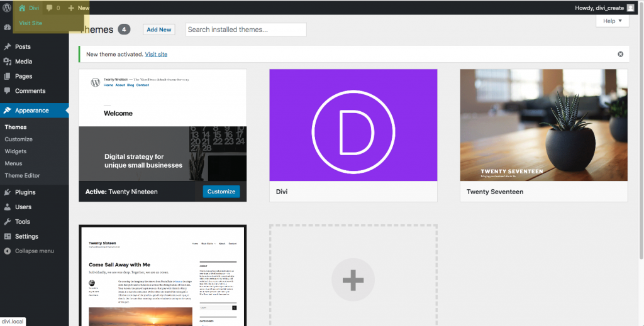Click the Users person icon

tap(7, 207)
